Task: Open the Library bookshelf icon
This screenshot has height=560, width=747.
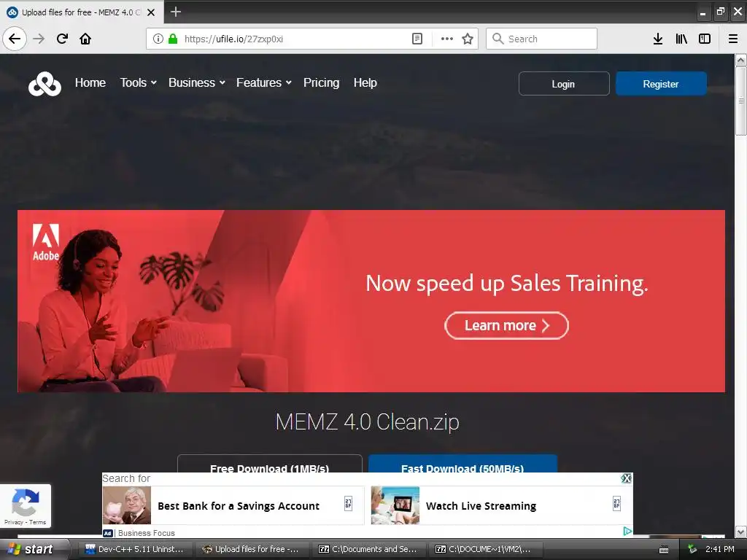Action: coord(681,39)
